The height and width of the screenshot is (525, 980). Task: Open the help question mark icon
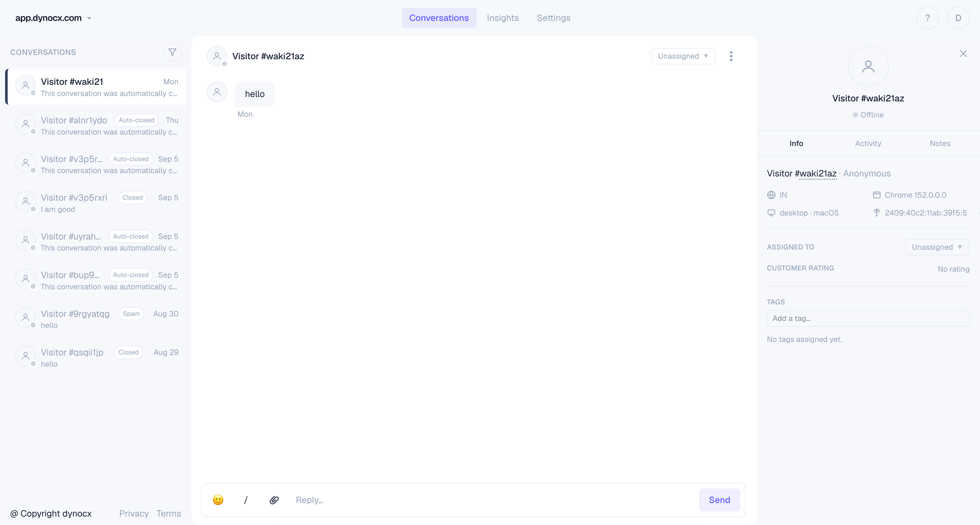[927, 18]
